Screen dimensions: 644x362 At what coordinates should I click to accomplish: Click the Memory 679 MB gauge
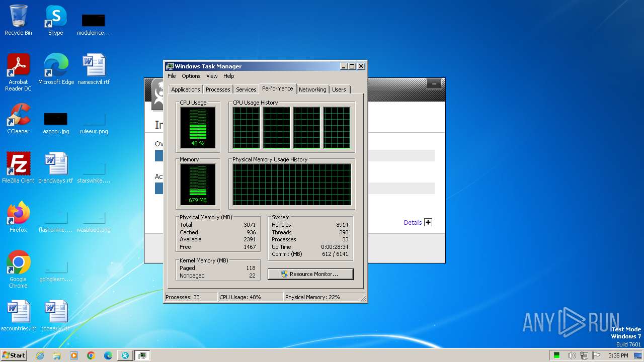coord(198,185)
